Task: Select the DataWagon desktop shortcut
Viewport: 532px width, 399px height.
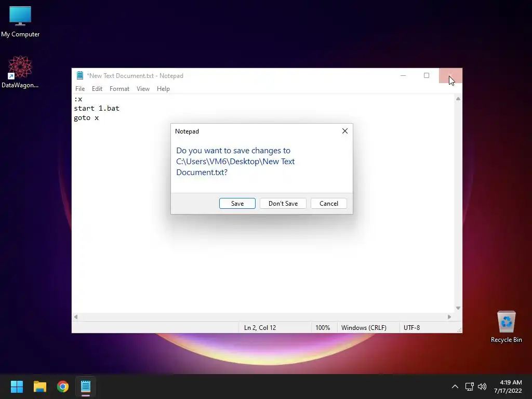Action: click(20, 72)
